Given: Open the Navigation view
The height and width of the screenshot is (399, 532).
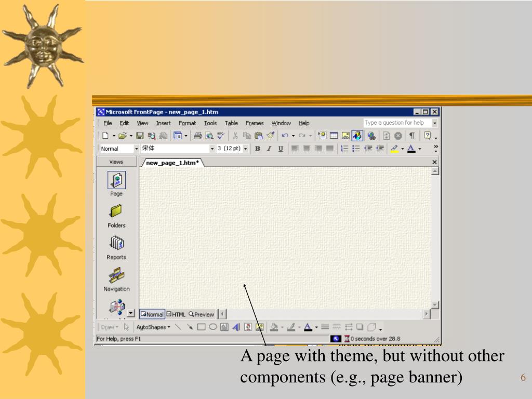Looking at the screenshot, I should click(x=116, y=280).
